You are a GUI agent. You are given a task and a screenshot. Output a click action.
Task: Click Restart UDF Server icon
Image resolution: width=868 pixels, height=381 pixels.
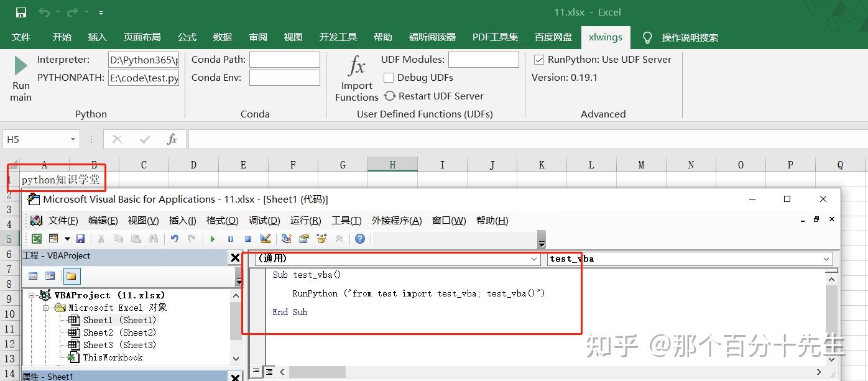pyautogui.click(x=390, y=96)
